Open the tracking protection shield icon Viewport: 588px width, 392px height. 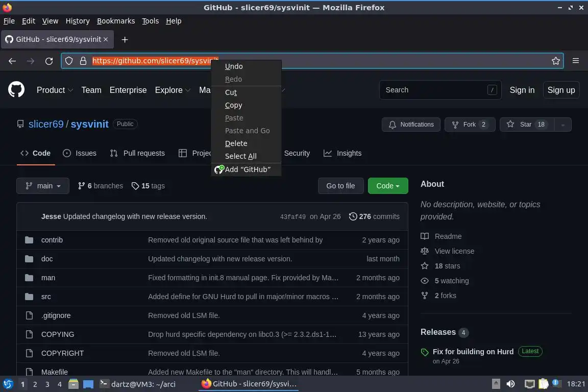click(69, 61)
